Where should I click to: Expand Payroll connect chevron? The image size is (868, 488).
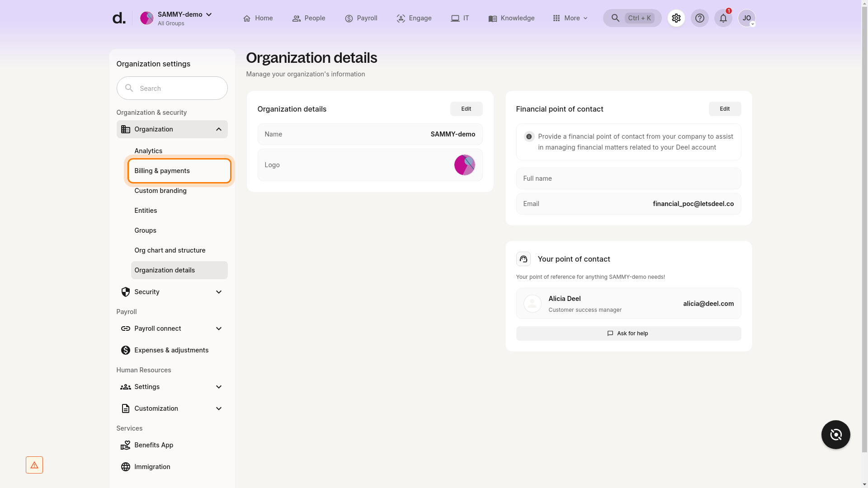(219, 328)
